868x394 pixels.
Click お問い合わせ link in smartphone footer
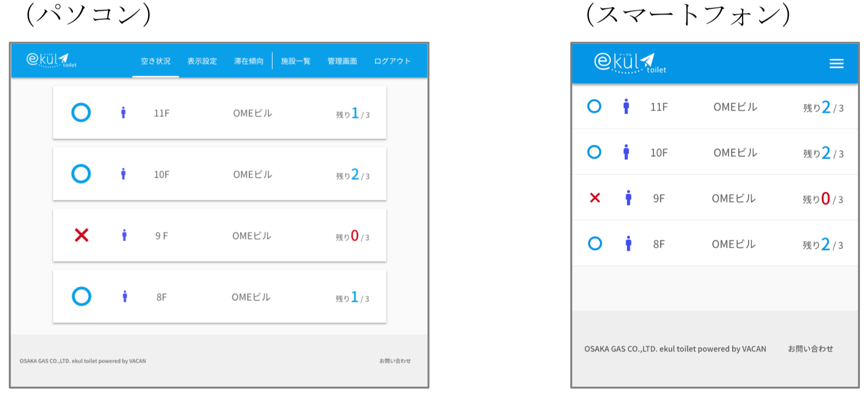coord(810,349)
